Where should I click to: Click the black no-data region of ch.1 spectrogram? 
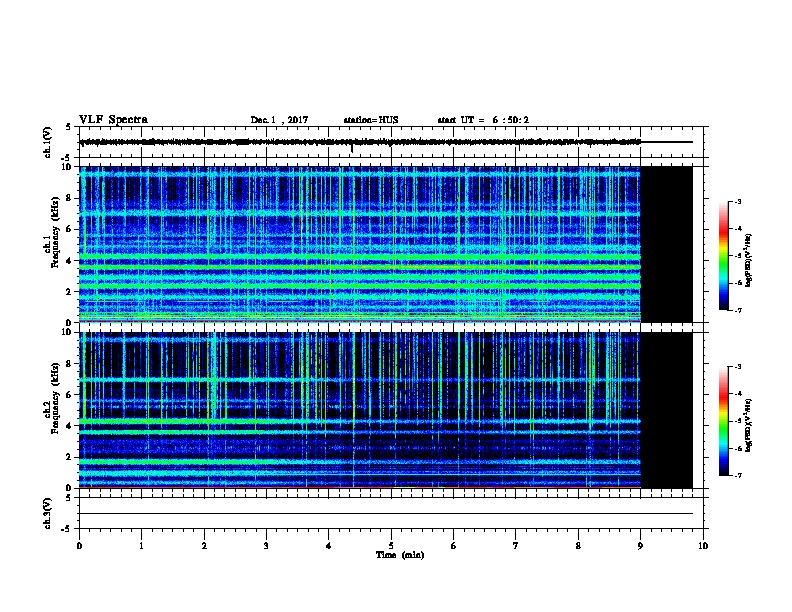(x=666, y=244)
